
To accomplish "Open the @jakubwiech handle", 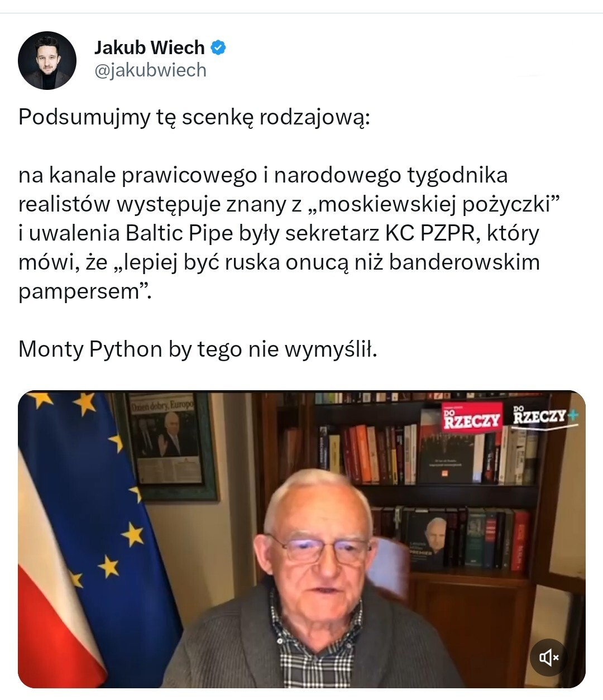I will click(x=150, y=70).
